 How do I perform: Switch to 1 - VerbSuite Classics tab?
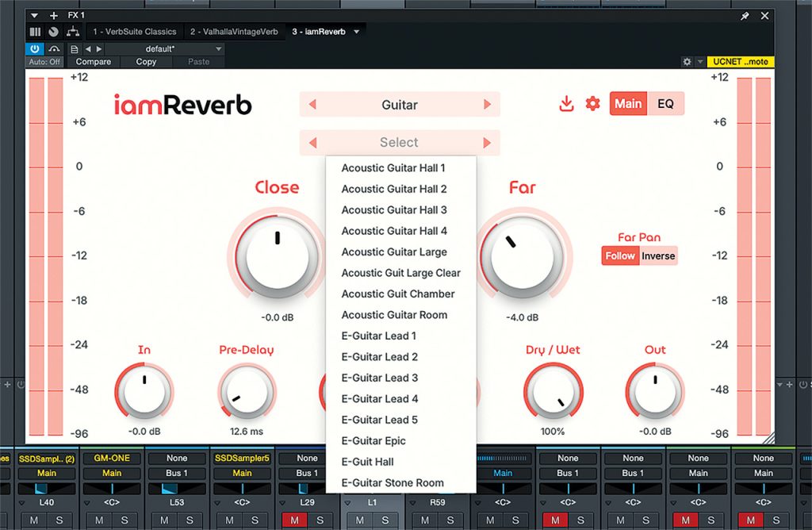point(135,32)
